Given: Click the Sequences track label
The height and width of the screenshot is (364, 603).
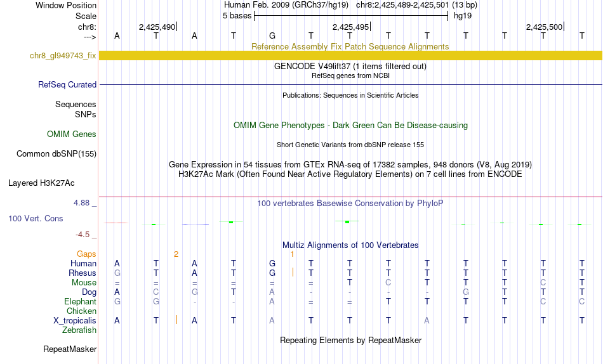Looking at the screenshot, I should 76,104.
